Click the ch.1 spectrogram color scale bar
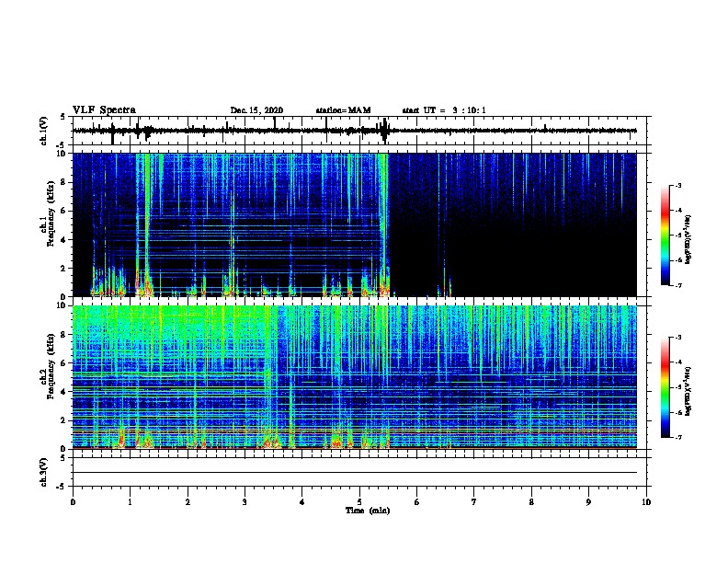The width and height of the screenshot is (728, 563). click(x=665, y=236)
